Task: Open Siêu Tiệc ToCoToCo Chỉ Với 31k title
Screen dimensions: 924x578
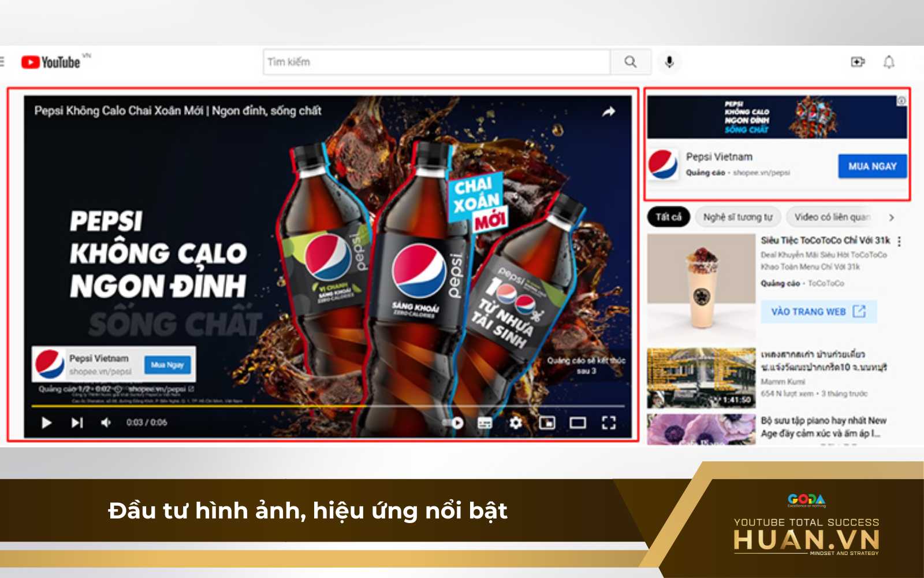Action: [x=825, y=240]
